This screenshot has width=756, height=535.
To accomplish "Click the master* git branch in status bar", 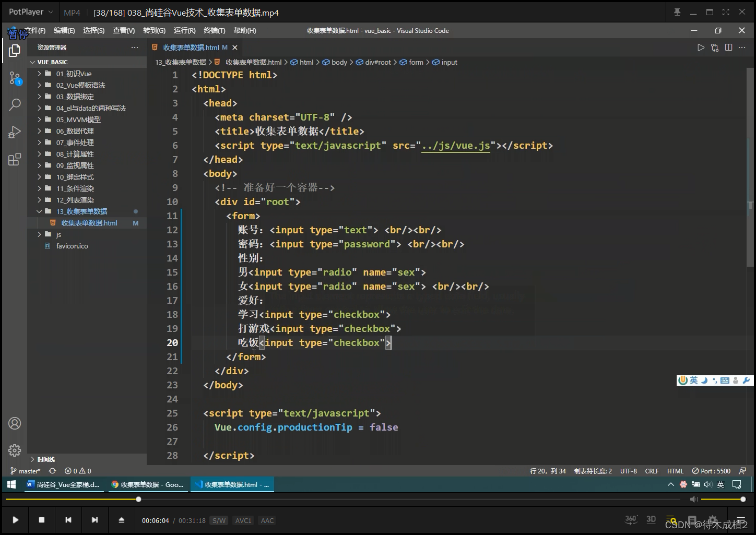I will 26,471.
